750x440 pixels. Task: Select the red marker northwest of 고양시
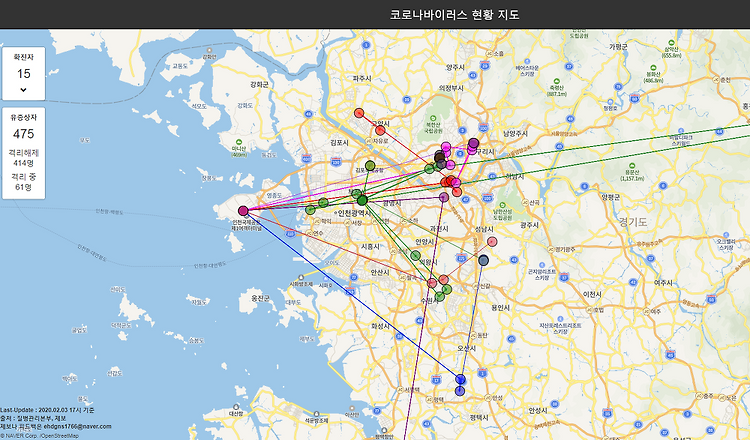point(359,113)
